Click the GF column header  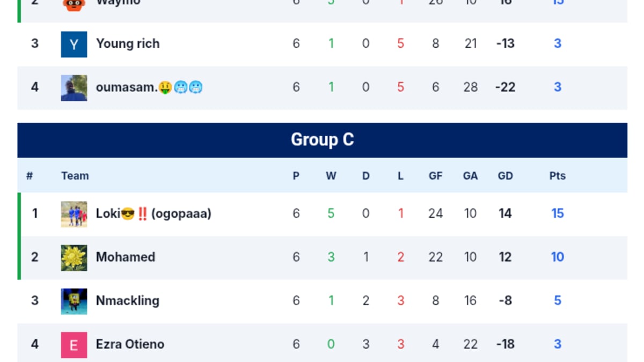[435, 175]
